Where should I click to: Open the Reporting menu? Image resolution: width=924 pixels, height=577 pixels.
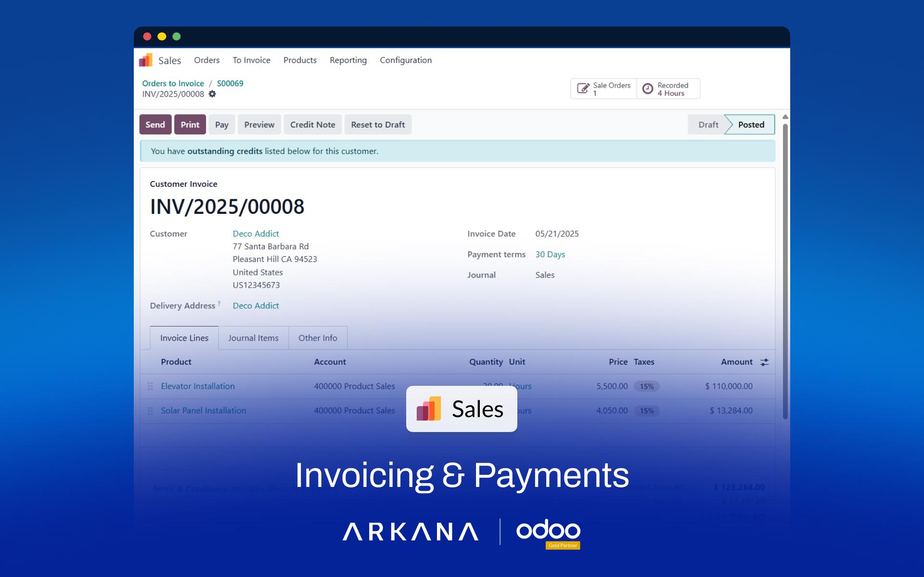pyautogui.click(x=348, y=60)
